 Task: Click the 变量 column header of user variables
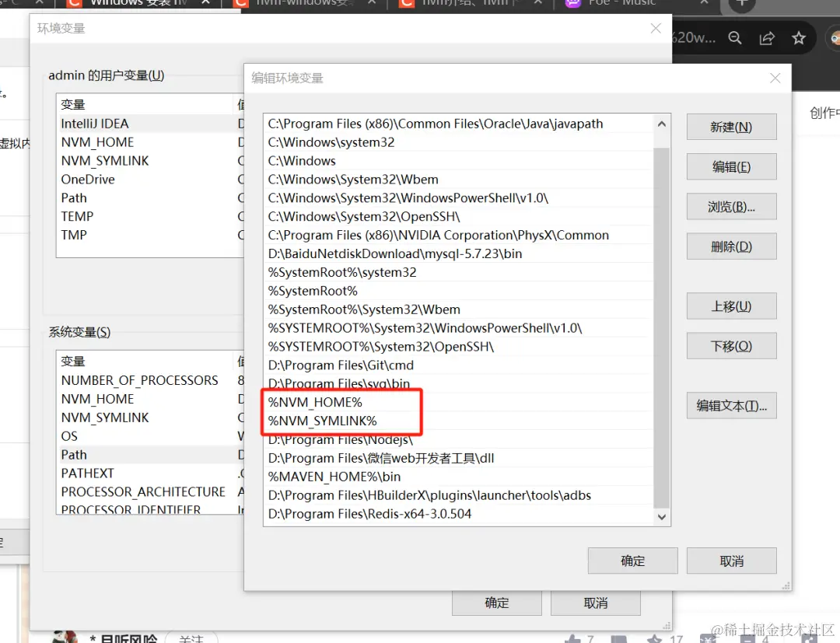(145, 104)
